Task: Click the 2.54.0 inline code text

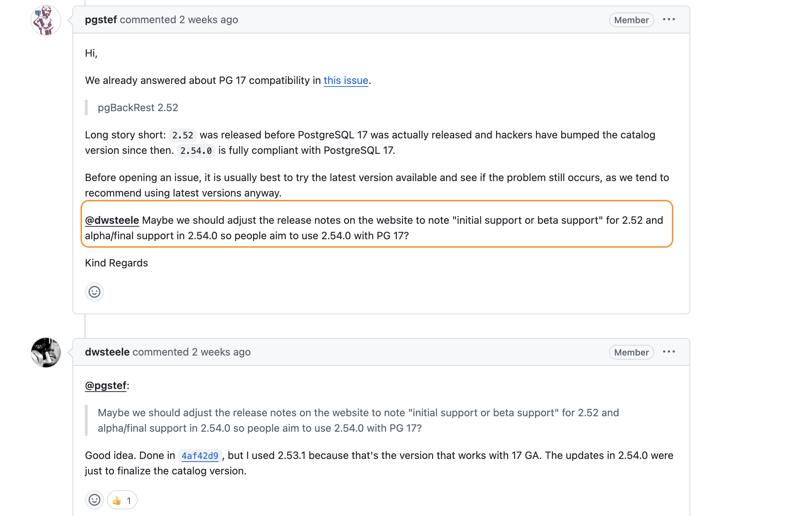Action: point(196,151)
